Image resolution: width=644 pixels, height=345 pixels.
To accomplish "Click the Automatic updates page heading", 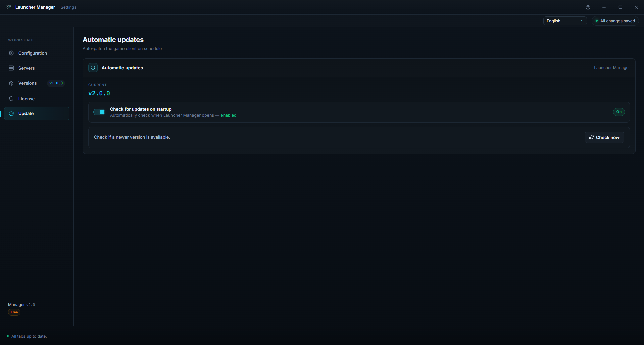I will coord(113,40).
